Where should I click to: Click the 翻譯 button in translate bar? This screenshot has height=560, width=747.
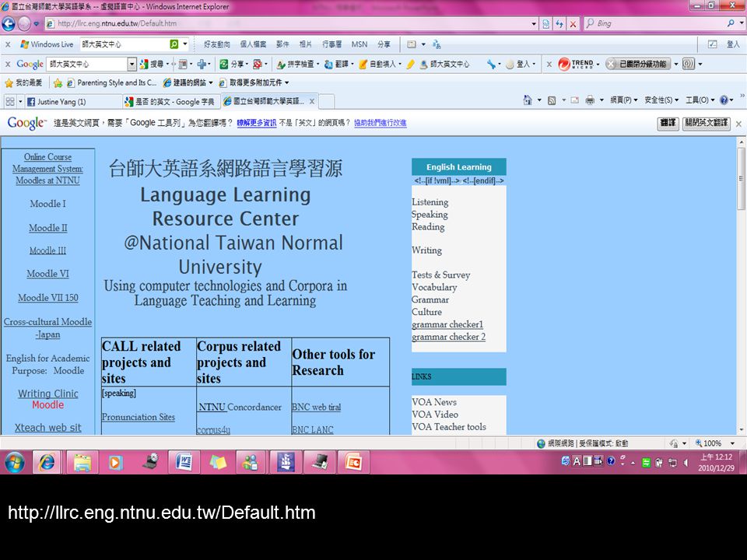click(668, 123)
